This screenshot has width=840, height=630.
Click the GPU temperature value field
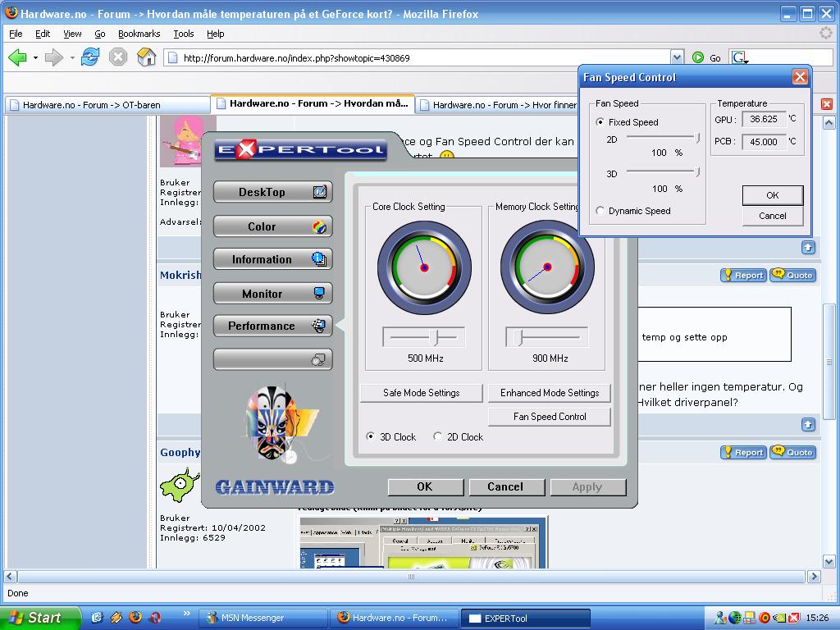[x=764, y=119]
